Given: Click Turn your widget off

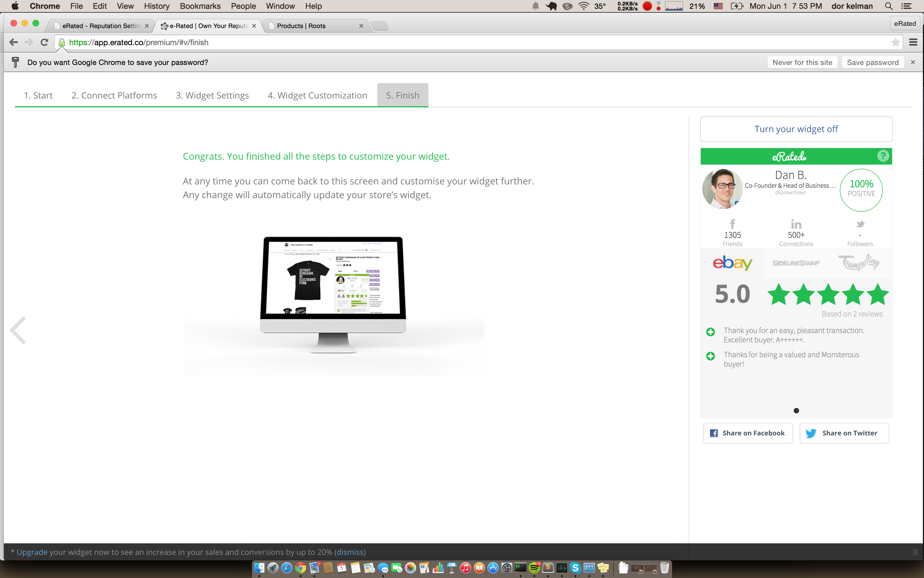Looking at the screenshot, I should (796, 129).
